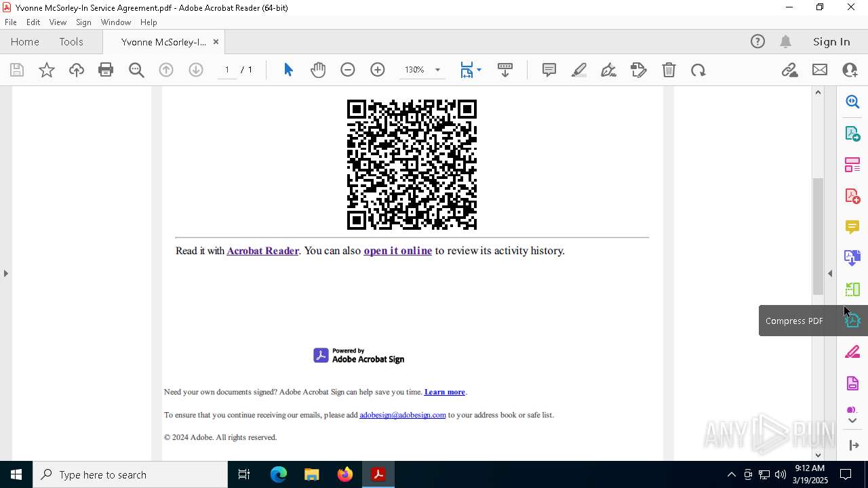The image size is (868, 488).
Task: Click the scrollbar down arrow
Action: [818, 455]
